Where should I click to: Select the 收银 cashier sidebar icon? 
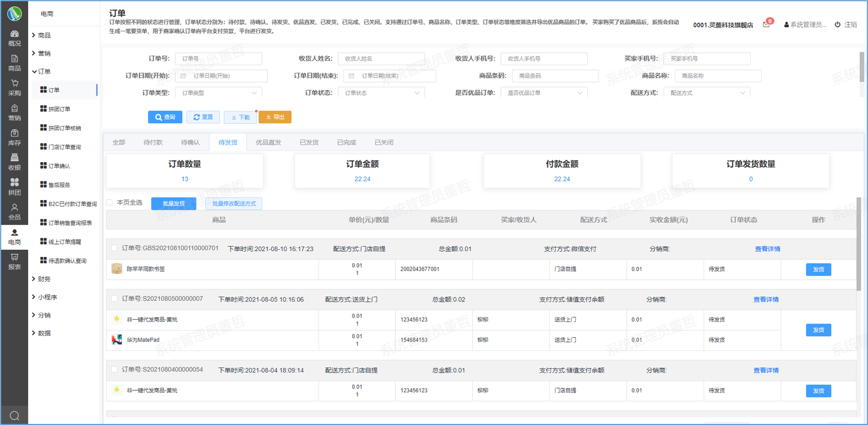pos(14,162)
